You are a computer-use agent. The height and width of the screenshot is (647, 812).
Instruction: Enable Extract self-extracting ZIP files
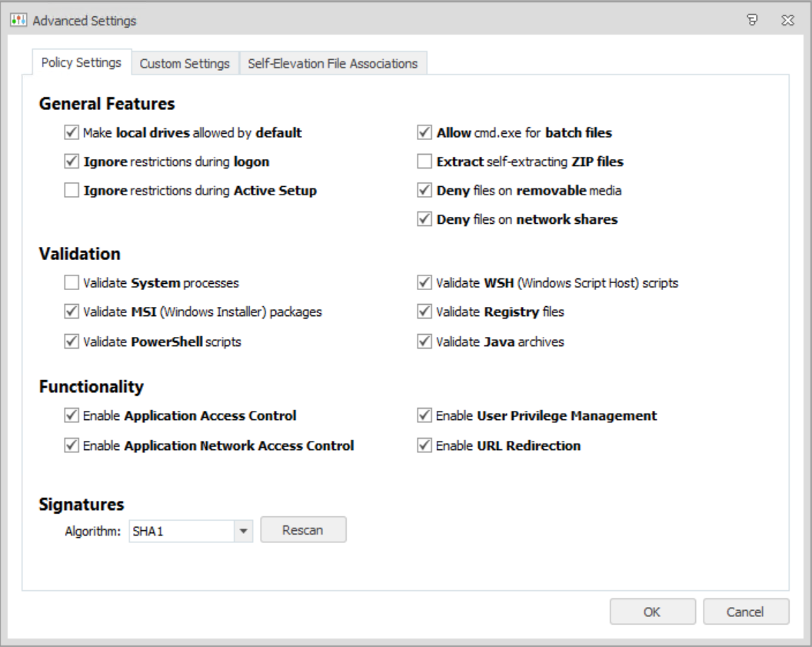click(x=424, y=162)
